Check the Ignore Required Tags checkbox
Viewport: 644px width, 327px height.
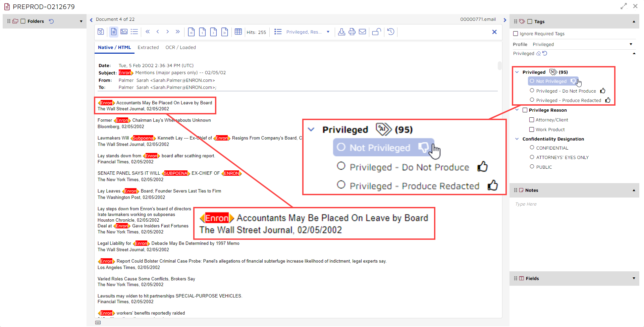(516, 34)
